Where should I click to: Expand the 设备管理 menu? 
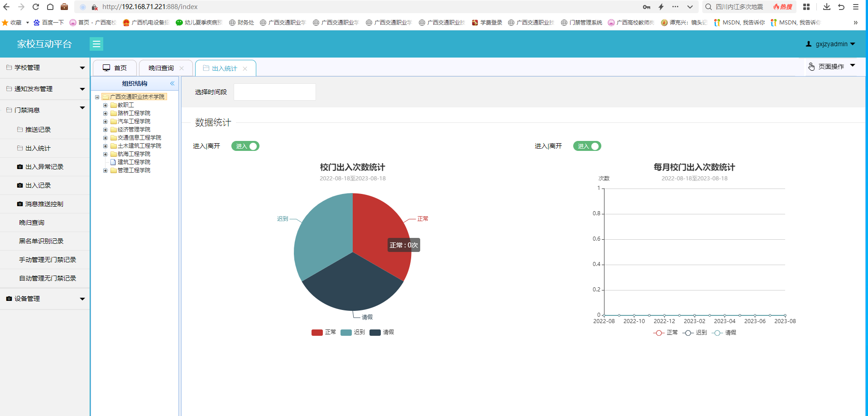pyautogui.click(x=45, y=299)
